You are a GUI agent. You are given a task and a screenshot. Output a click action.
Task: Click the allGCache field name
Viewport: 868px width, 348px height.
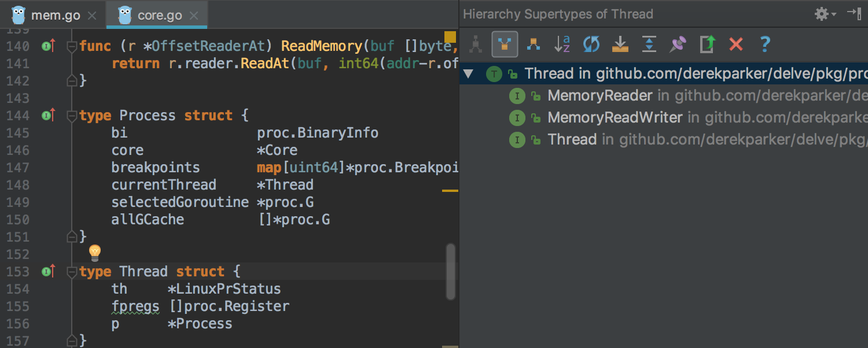[x=148, y=219]
